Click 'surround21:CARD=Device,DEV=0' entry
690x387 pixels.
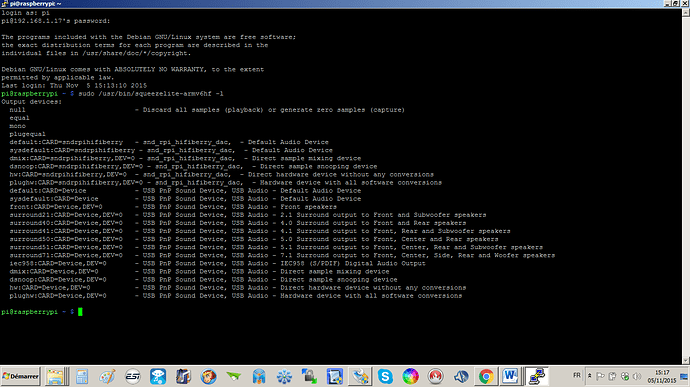(66, 215)
